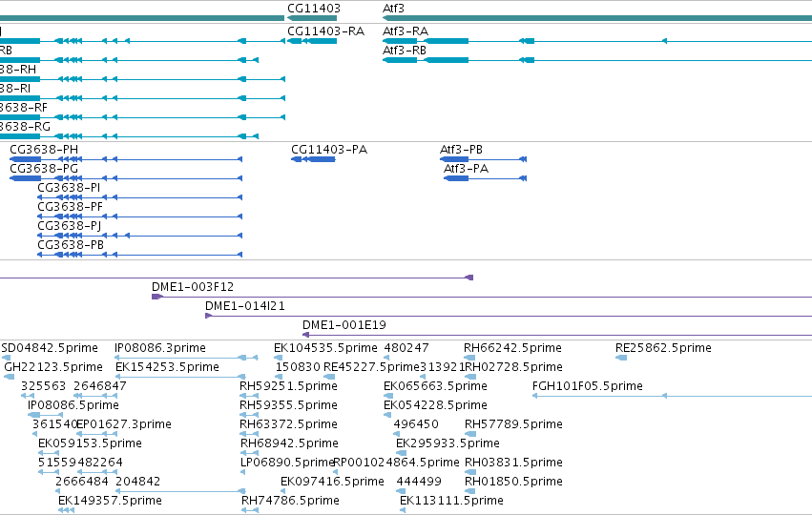Click the RH68942.5prime EST label
This screenshot has height=515, width=812.
tap(289, 443)
